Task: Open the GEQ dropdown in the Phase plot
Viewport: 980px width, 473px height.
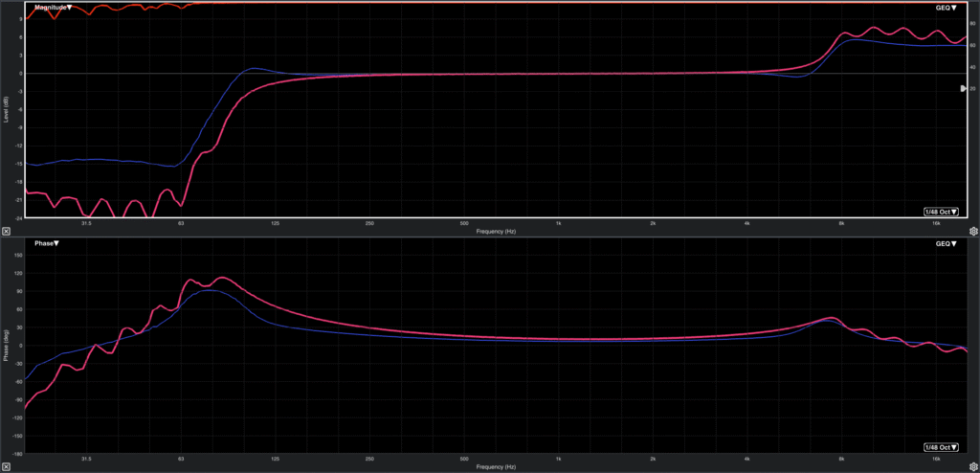Action: coord(946,243)
